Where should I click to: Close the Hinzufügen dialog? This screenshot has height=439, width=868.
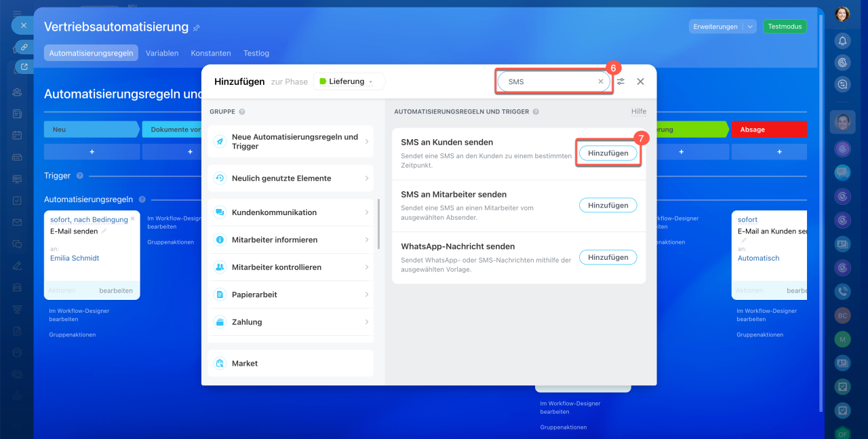pos(640,81)
